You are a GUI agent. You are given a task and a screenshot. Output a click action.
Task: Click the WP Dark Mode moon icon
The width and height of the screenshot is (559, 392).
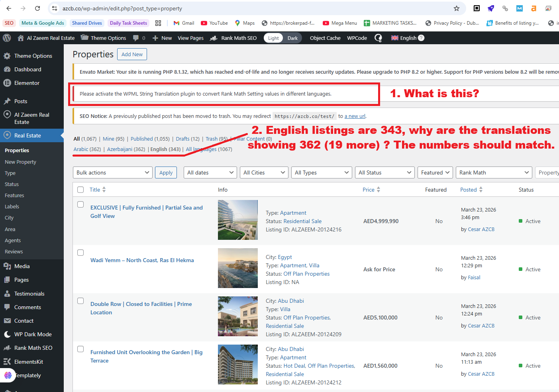click(x=7, y=334)
